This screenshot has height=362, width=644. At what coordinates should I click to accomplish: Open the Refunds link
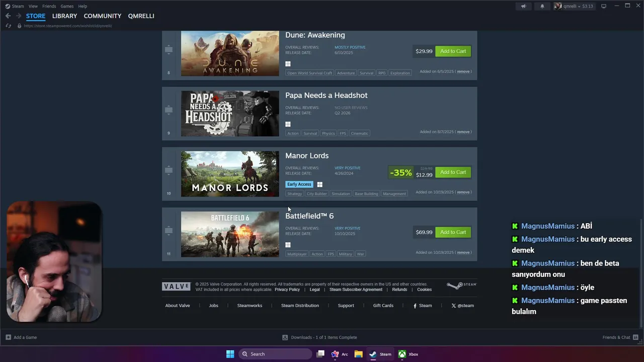[399, 290]
